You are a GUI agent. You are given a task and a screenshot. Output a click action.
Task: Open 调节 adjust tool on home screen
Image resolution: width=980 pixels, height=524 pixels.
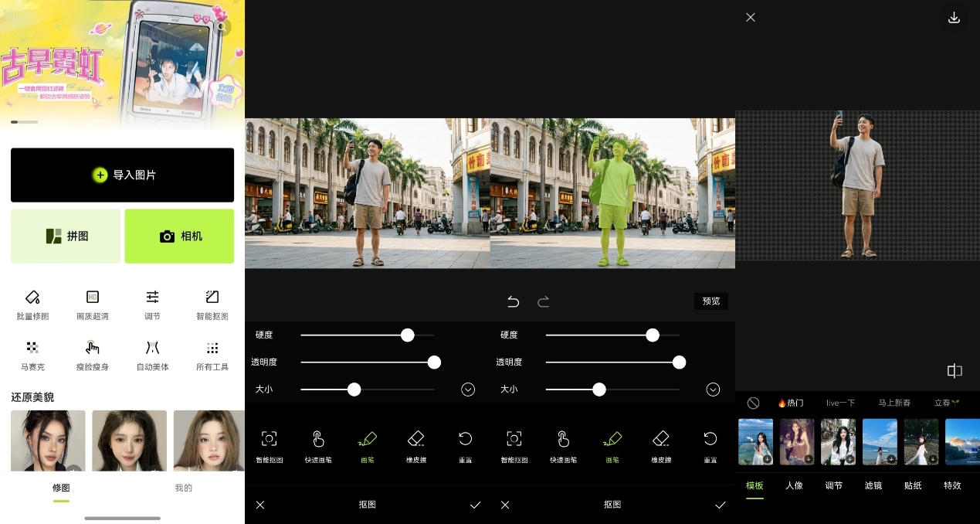(x=153, y=305)
